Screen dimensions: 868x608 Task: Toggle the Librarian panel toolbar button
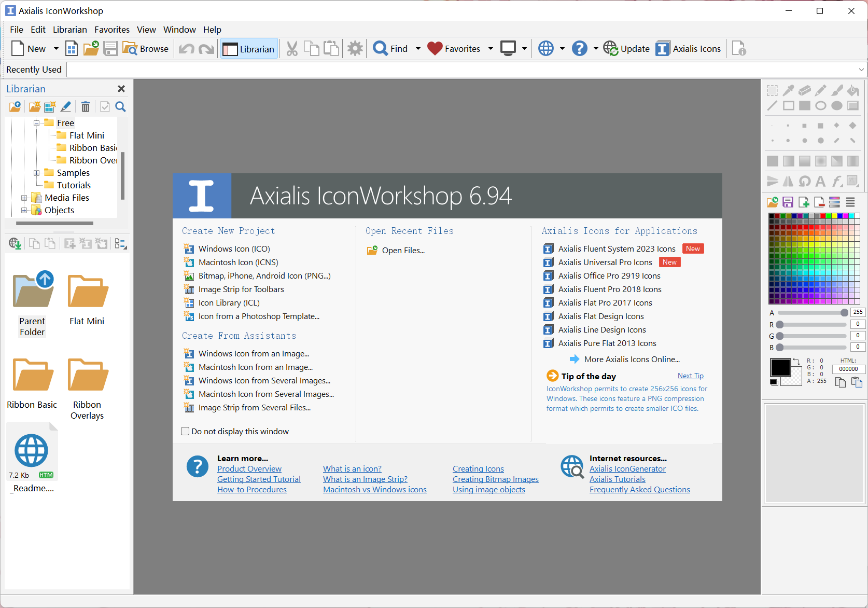[249, 49]
